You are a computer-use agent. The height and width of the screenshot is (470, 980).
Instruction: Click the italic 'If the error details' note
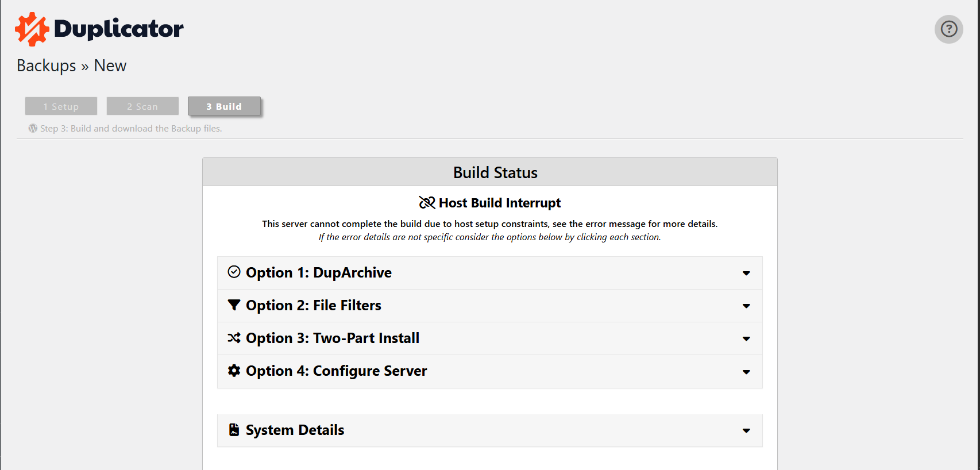[x=490, y=237]
